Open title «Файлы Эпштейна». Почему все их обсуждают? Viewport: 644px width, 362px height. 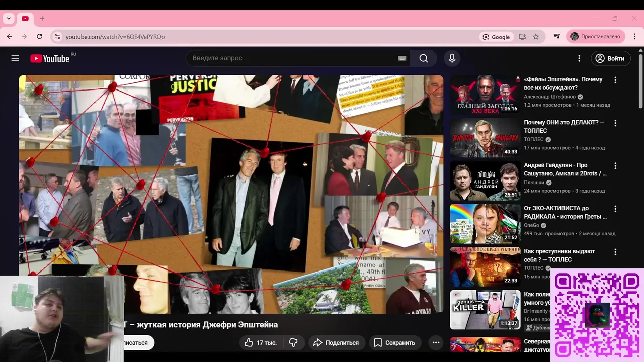pyautogui.click(x=563, y=84)
